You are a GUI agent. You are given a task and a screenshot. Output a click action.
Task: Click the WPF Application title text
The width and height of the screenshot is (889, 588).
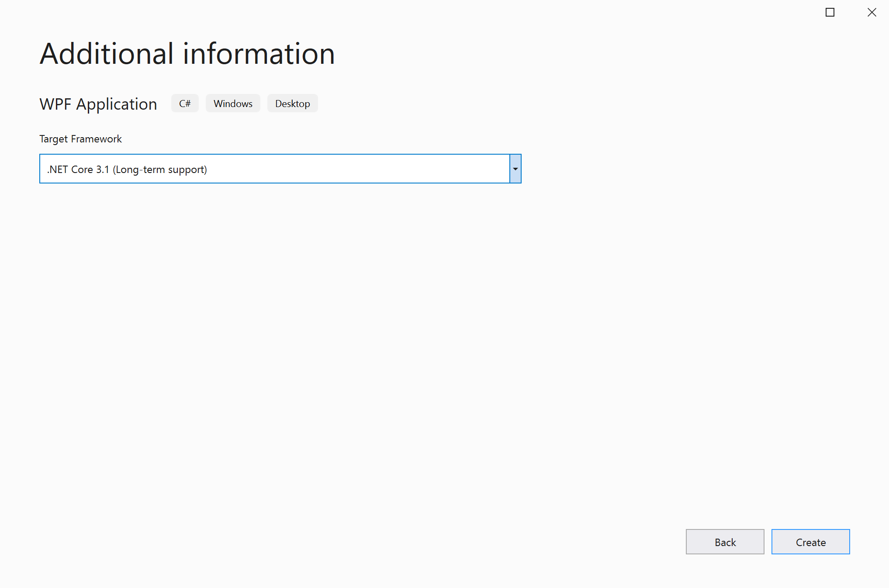pyautogui.click(x=98, y=104)
